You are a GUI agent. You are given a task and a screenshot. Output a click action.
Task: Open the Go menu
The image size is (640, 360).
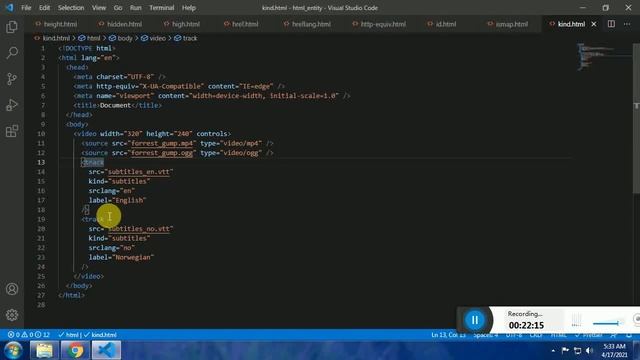coord(118,8)
